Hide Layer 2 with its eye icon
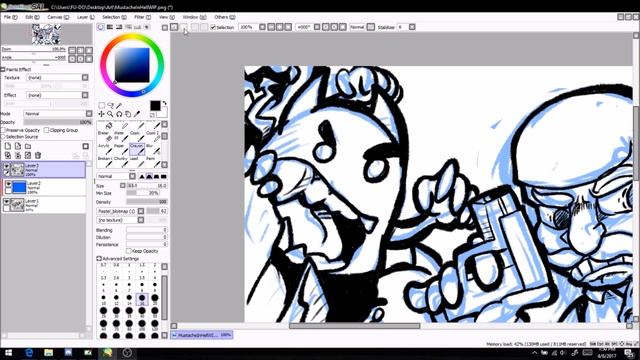The width and height of the screenshot is (640, 360). pos(8,184)
